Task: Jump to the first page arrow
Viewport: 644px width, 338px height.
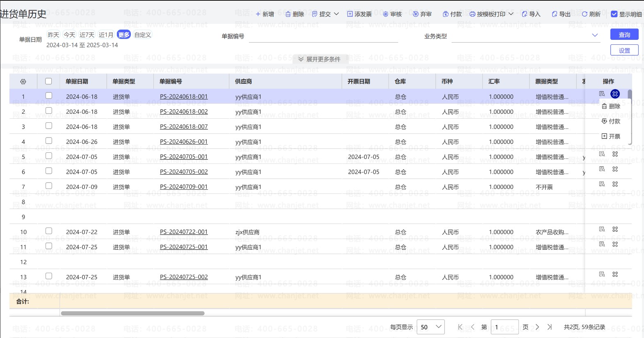Action: point(460,327)
